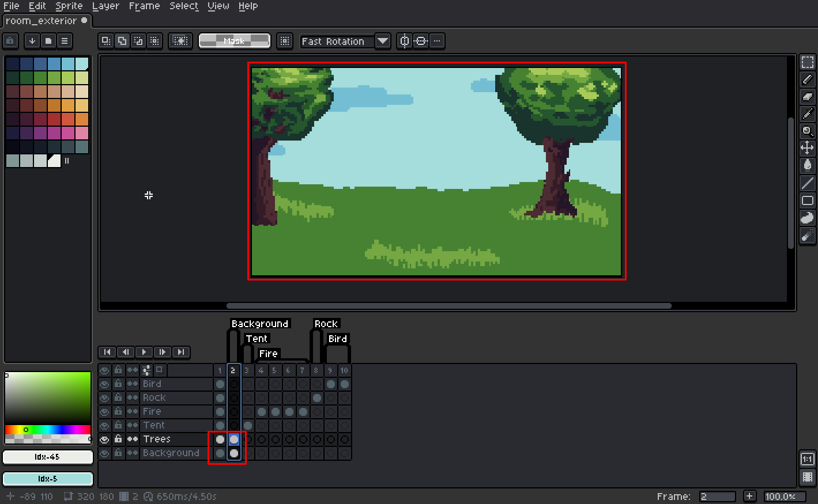This screenshot has width=818, height=504.
Task: Open the Frame menu
Action: tap(145, 6)
